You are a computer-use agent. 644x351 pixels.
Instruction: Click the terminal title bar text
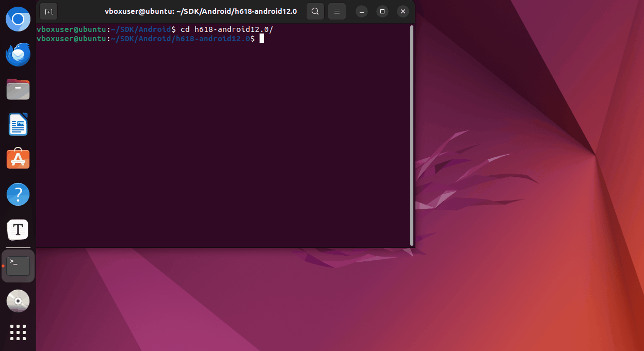200,11
